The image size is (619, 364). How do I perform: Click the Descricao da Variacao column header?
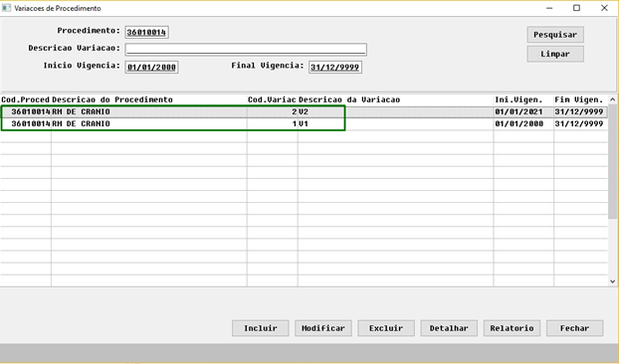395,99
